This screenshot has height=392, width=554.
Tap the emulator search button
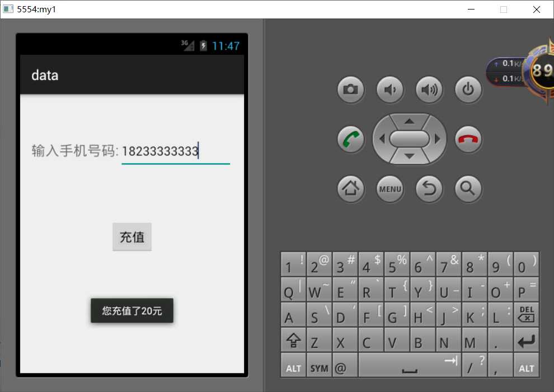click(468, 189)
